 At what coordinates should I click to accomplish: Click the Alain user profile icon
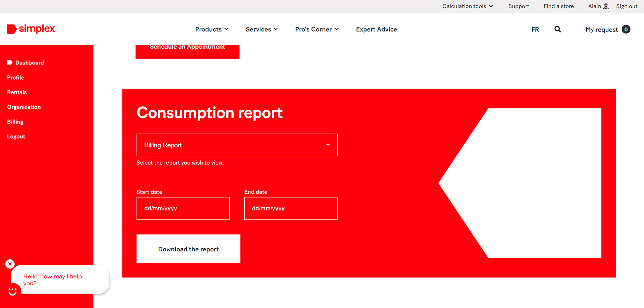tap(606, 6)
